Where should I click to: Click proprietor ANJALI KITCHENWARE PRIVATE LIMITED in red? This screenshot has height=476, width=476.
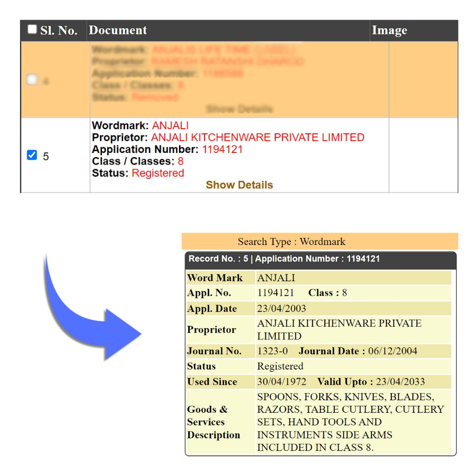[x=258, y=138]
